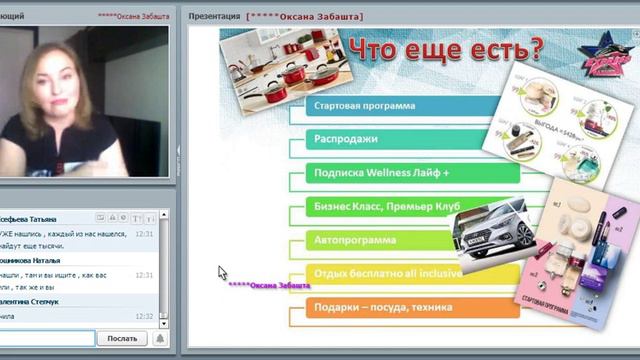Viewport: 640px width, 360px height.
Task: Click the bell notification icon beside Послать
Action: pyautogui.click(x=160, y=338)
